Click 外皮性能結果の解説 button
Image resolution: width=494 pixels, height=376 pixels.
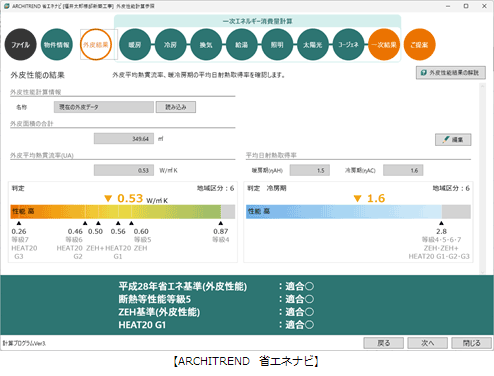451,73
